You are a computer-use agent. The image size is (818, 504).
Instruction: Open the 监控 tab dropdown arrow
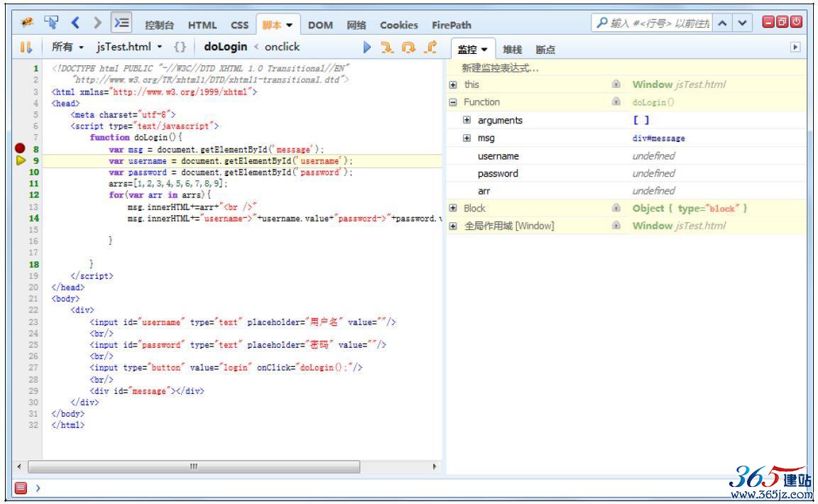(484, 50)
